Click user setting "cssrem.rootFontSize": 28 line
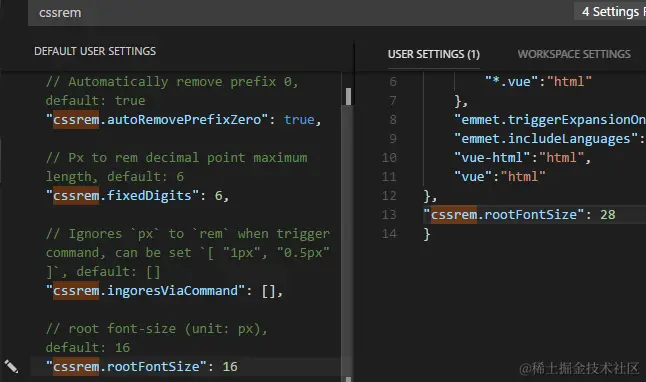This screenshot has height=382, width=646. tap(519, 215)
